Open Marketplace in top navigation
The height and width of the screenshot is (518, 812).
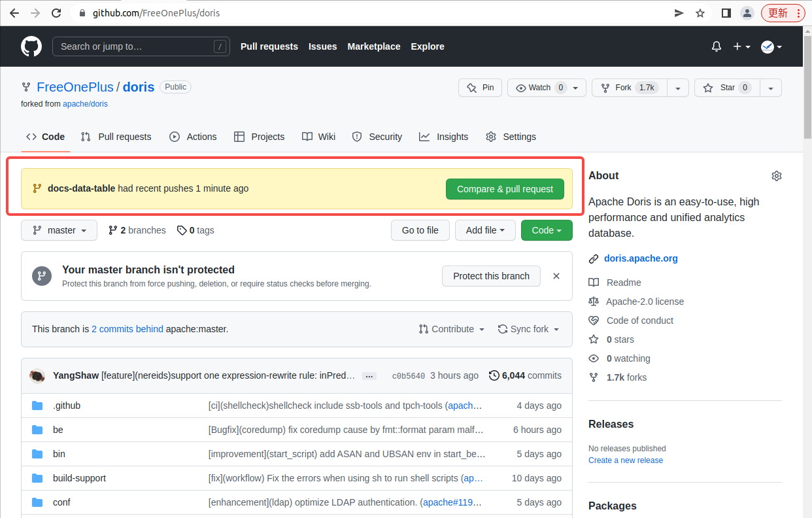[374, 46]
